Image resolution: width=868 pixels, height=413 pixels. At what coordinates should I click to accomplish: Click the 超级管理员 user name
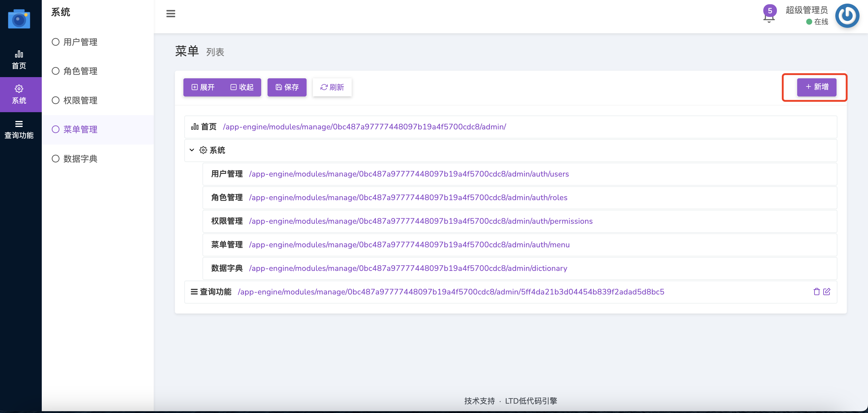point(807,10)
